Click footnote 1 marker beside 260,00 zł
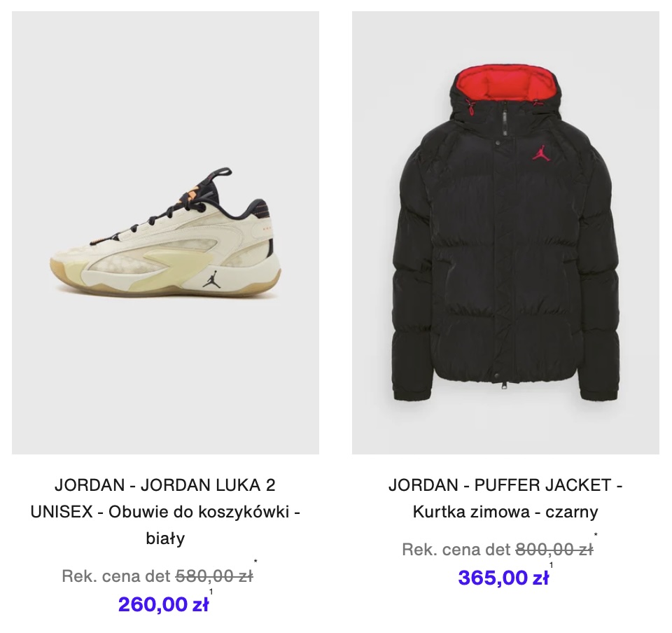 pyautogui.click(x=211, y=592)
